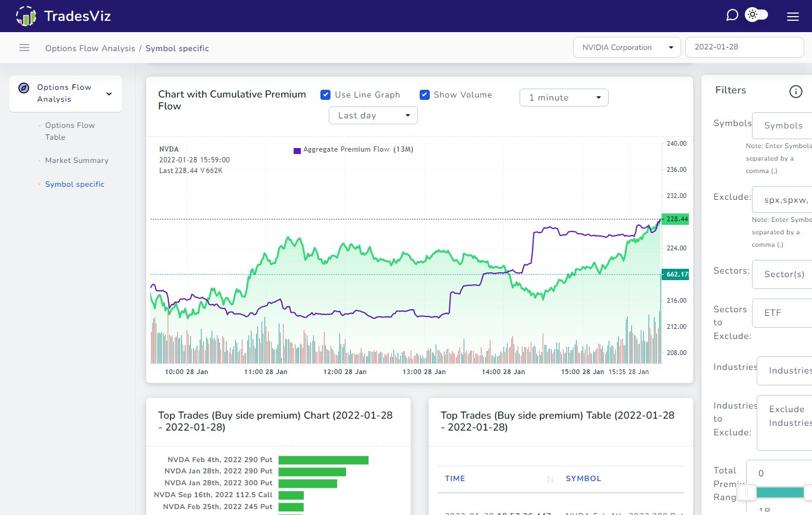The height and width of the screenshot is (515, 812).
Task: Click the NVDA Sep 16th, 2022 112.5 Call bar
Action: (x=291, y=495)
